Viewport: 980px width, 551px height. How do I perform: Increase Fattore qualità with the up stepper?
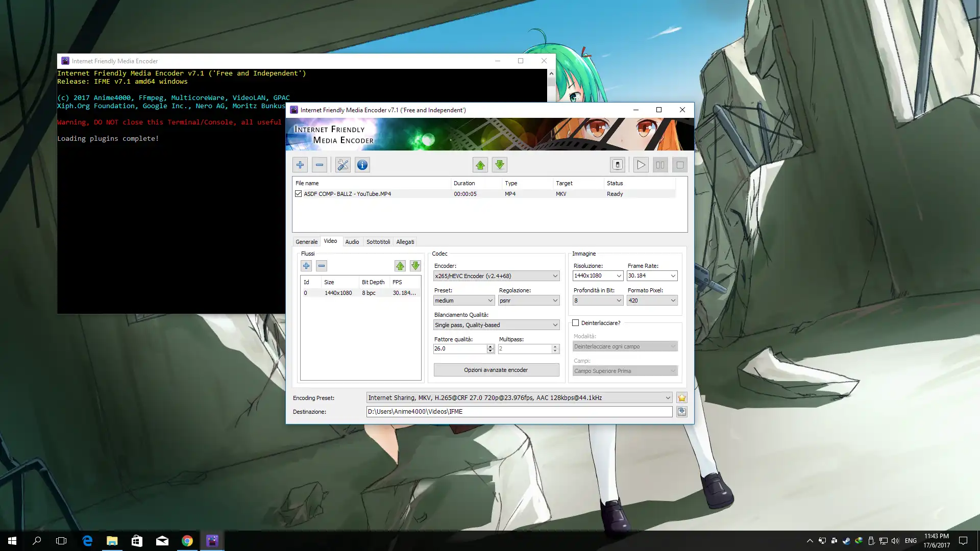point(491,346)
